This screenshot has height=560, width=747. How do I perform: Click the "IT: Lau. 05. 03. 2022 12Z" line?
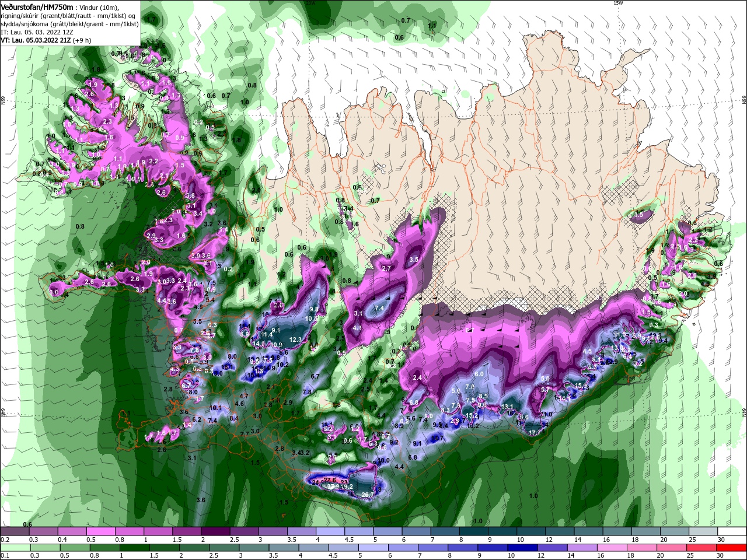[x=37, y=32]
